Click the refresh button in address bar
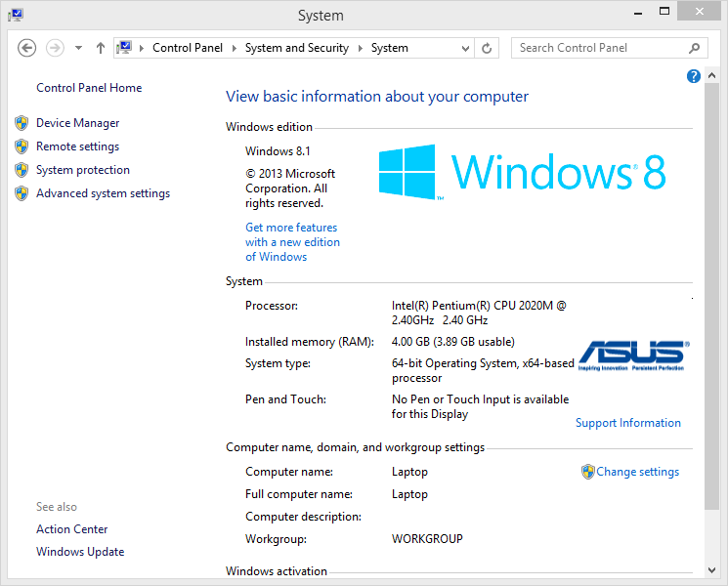This screenshot has height=586, width=728. pyautogui.click(x=487, y=48)
